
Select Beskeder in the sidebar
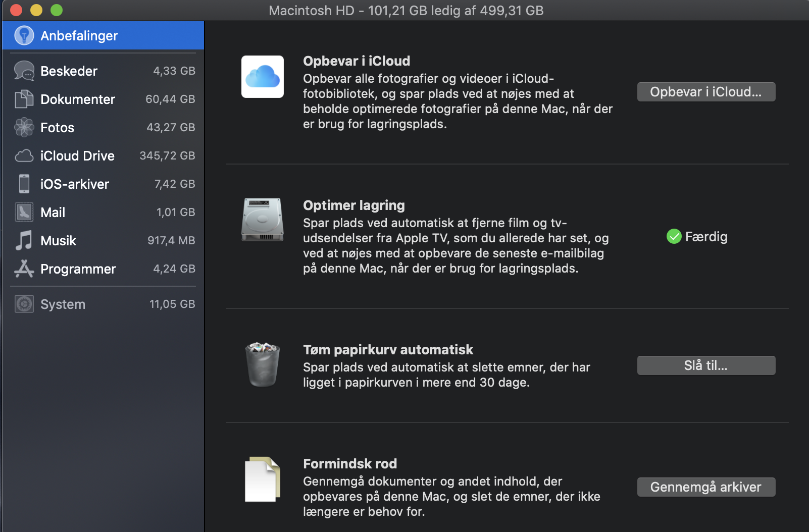pyautogui.click(x=103, y=71)
